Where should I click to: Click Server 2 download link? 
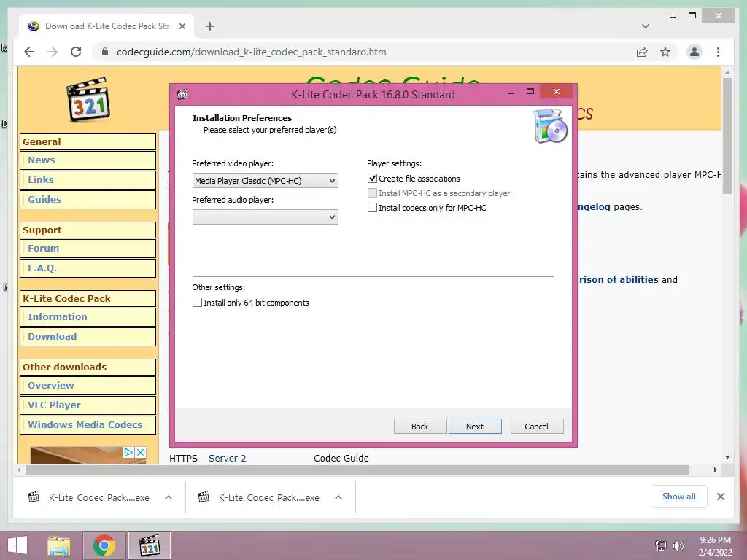pos(228,458)
